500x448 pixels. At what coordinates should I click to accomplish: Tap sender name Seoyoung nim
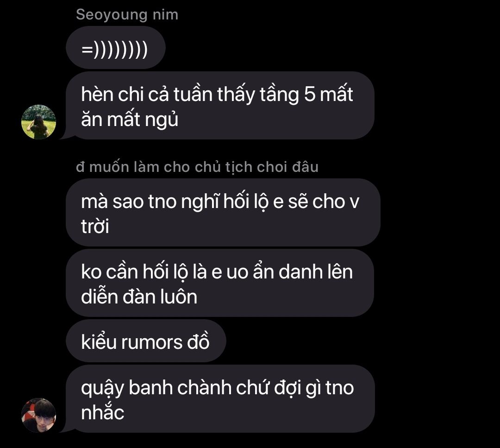[127, 15]
